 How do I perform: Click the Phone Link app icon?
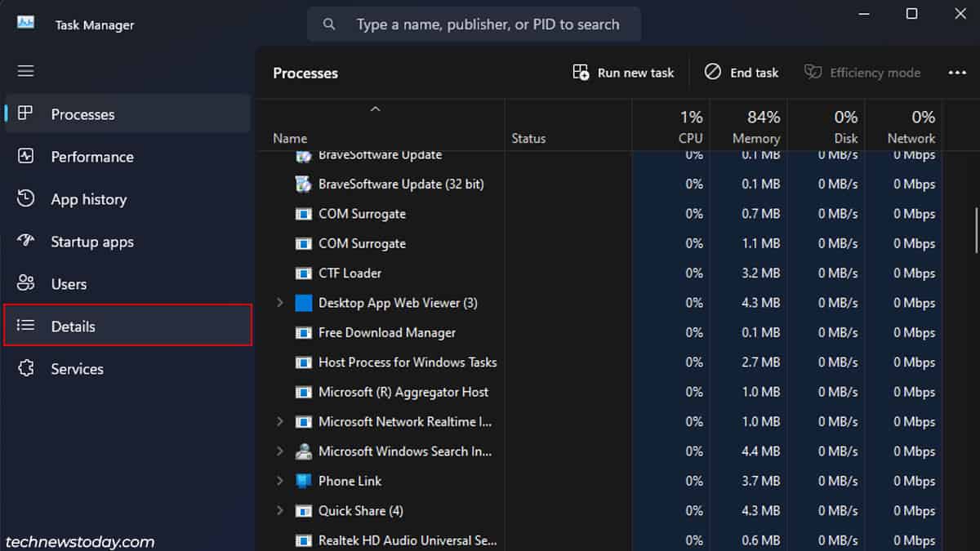(303, 481)
